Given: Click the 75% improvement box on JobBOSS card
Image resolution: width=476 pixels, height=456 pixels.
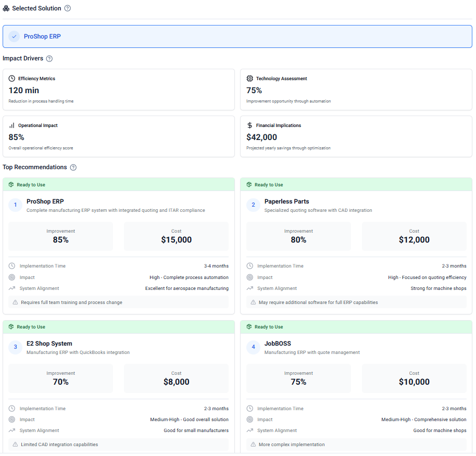Looking at the screenshot, I should point(298,378).
